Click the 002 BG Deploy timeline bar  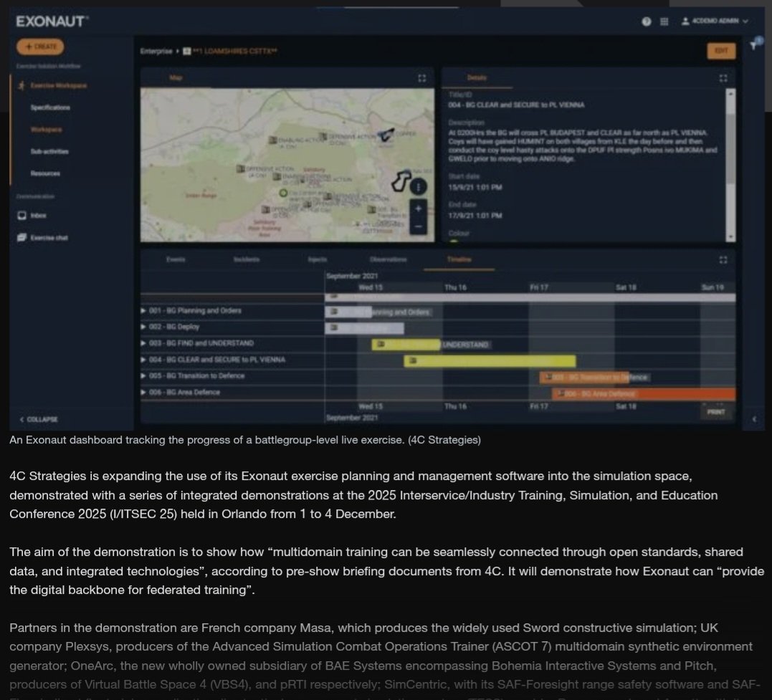pos(364,328)
